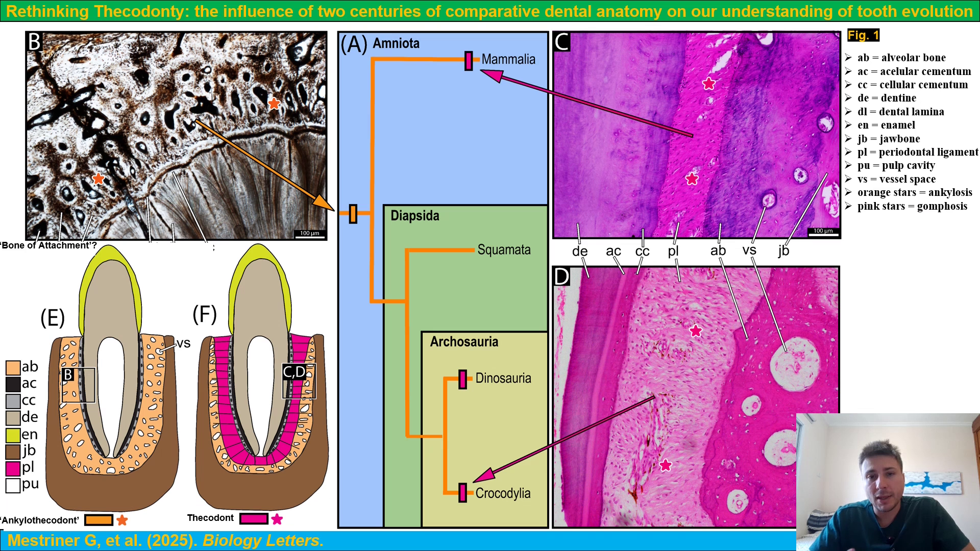Click the 'Amniota' clade heading
This screenshot has width=980, height=551.
(x=396, y=43)
